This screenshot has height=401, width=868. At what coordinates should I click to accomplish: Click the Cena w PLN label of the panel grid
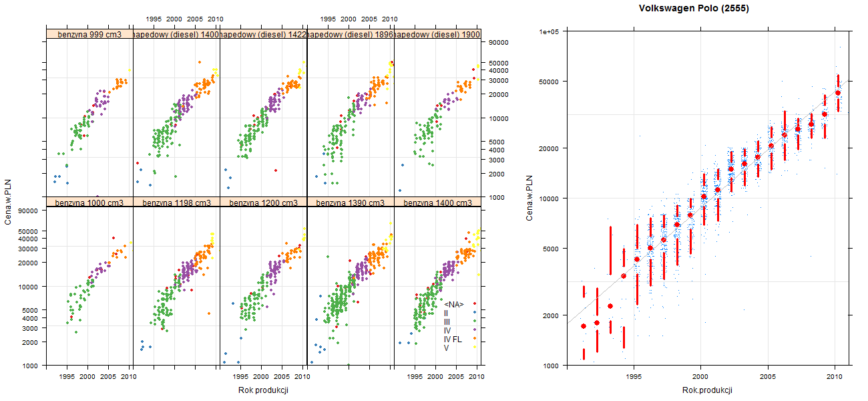(8, 203)
